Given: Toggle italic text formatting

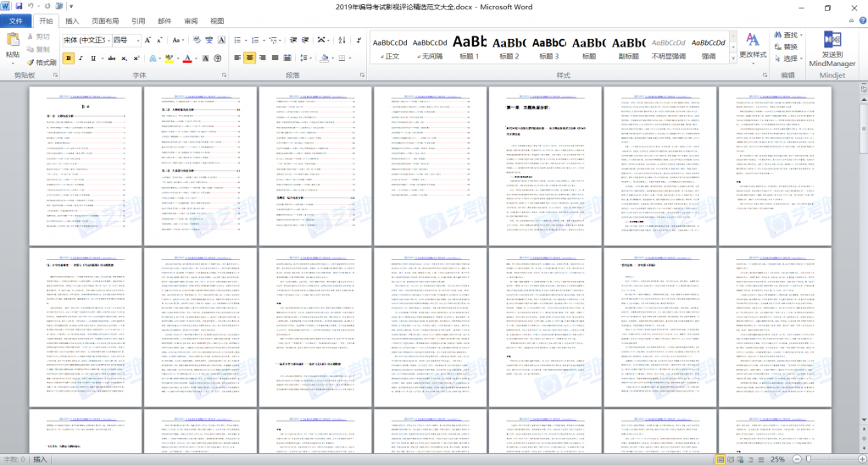Looking at the screenshot, I should (x=81, y=58).
